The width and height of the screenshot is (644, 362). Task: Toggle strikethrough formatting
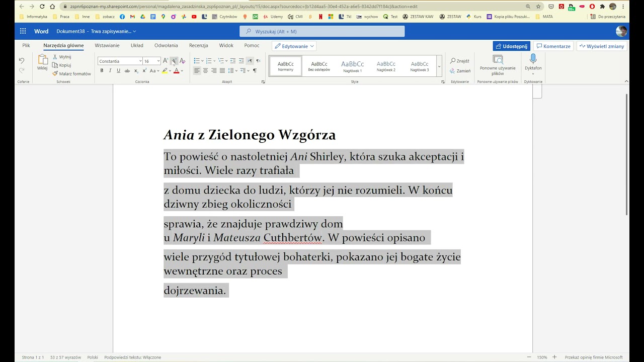pyautogui.click(x=127, y=71)
